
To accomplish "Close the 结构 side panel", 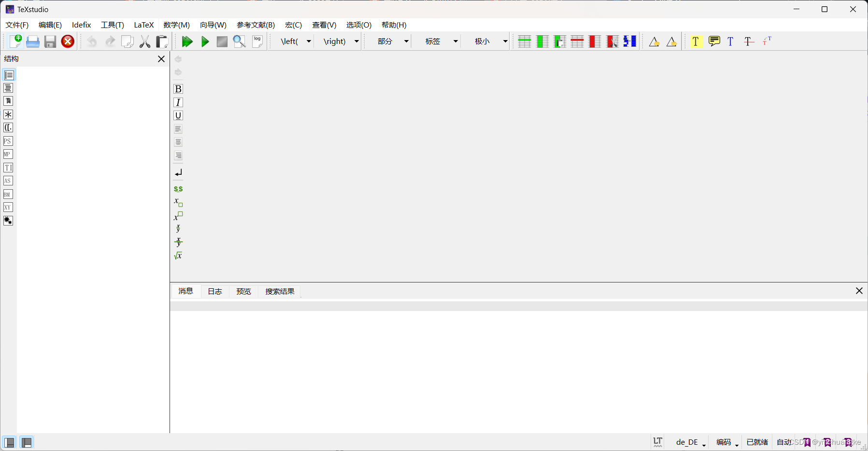I will (161, 59).
